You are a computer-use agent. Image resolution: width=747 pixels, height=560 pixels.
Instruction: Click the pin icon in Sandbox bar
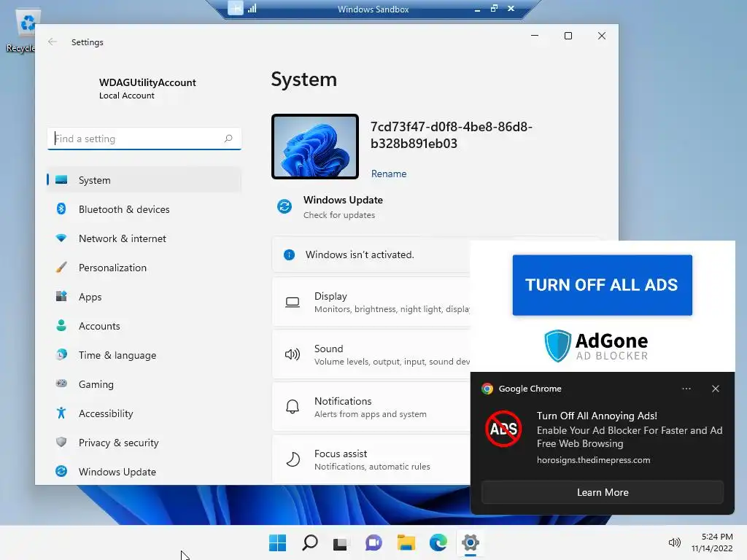(x=236, y=8)
